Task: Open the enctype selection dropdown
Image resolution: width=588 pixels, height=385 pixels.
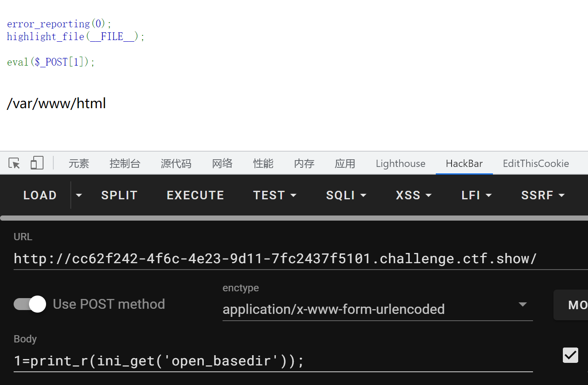Action: pyautogui.click(x=377, y=309)
